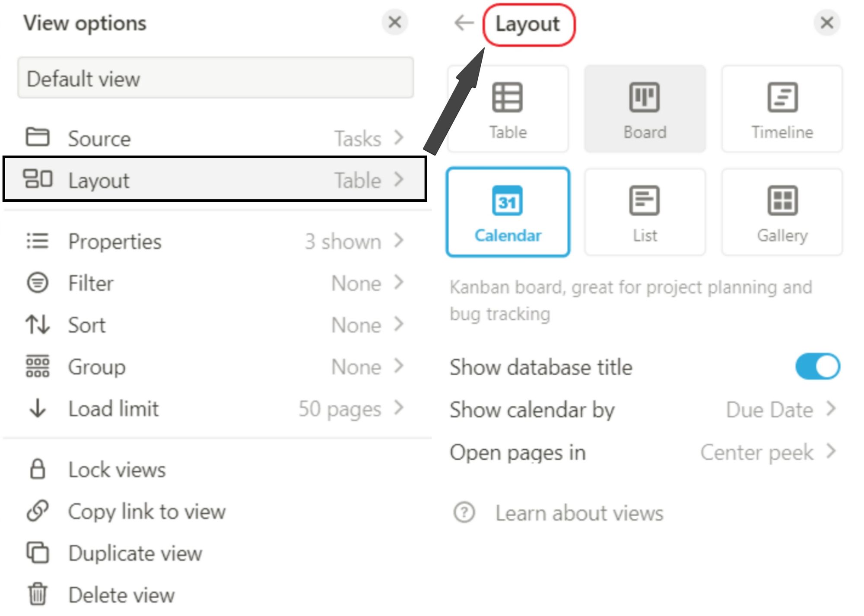The height and width of the screenshot is (616, 864).
Task: Pick the Calendar layout tile
Action: [508, 212]
